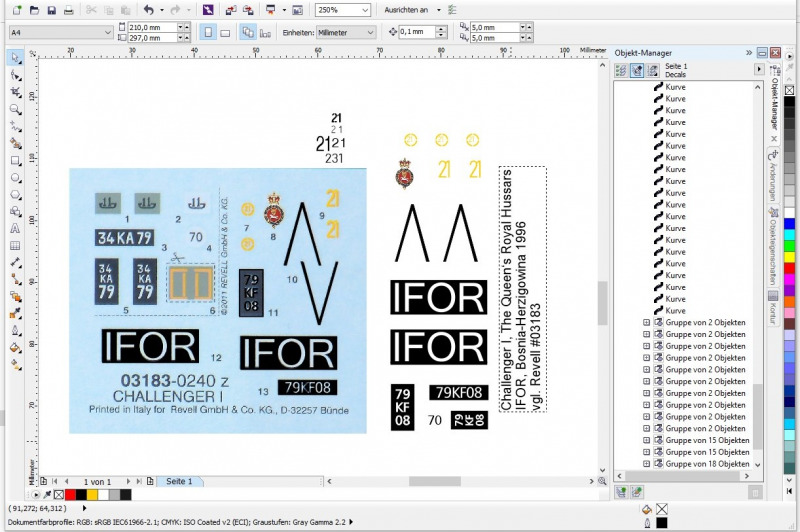Image resolution: width=800 pixels, height=532 pixels.
Task: Open the Kontur docker tab
Action: point(773,307)
